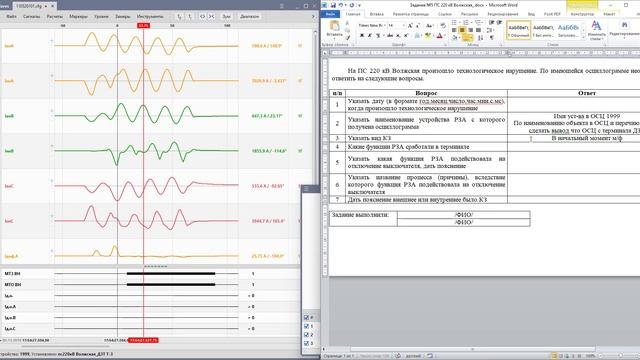This screenshot has height=360, width=640.
Task: Click the first amplitude scale icon in viewer toolbar
Action: tap(180, 17)
